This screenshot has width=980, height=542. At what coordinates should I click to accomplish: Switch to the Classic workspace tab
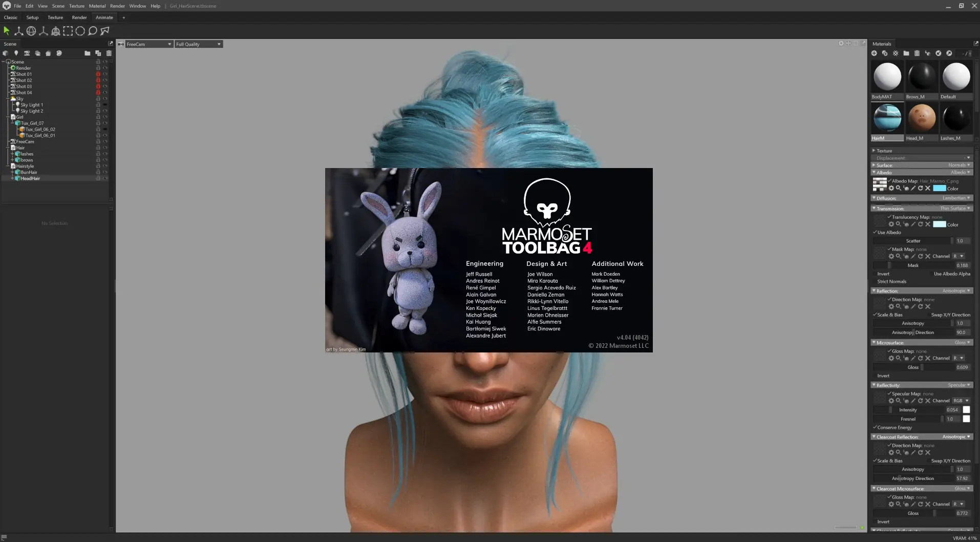[x=11, y=17]
